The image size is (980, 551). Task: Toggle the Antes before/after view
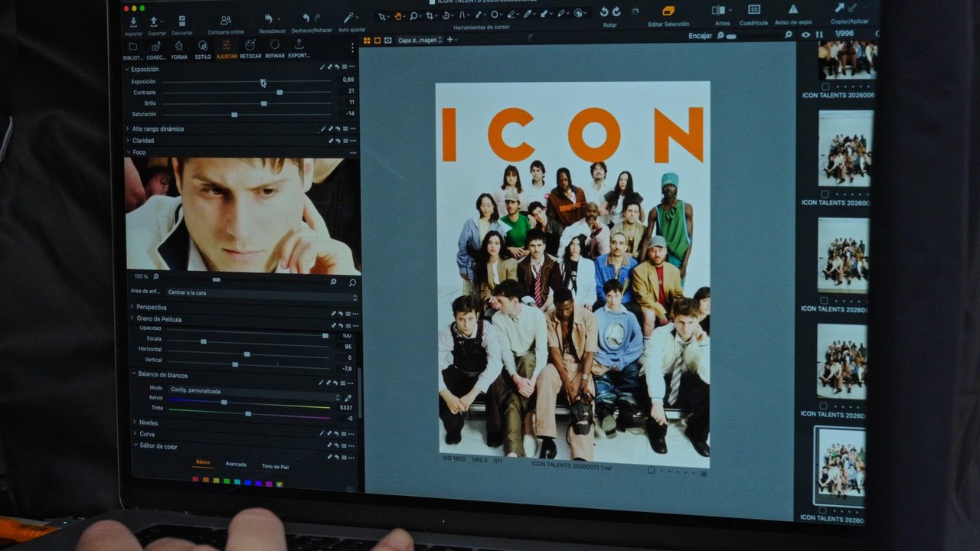coord(719,10)
